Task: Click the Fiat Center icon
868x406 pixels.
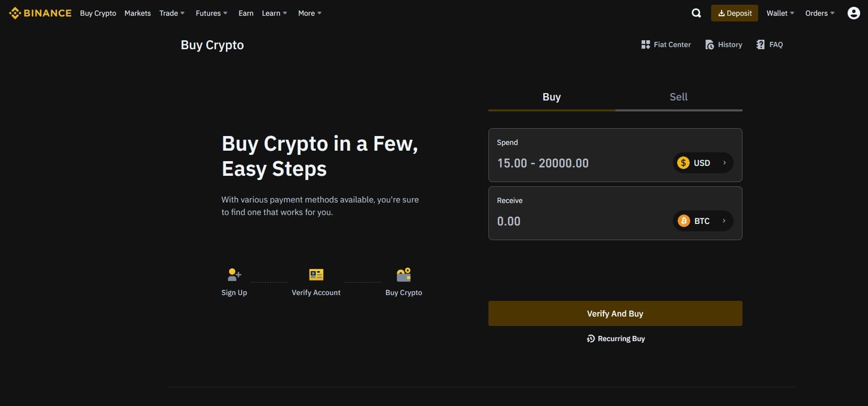Action: (646, 44)
